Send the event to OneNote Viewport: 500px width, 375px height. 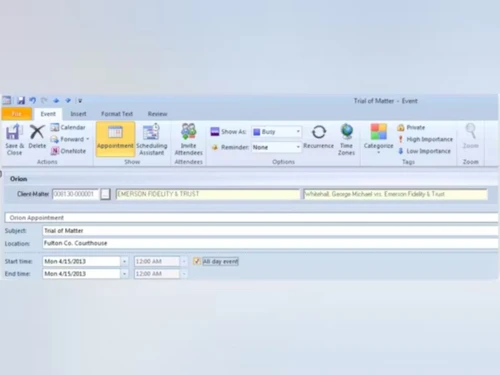(68, 151)
